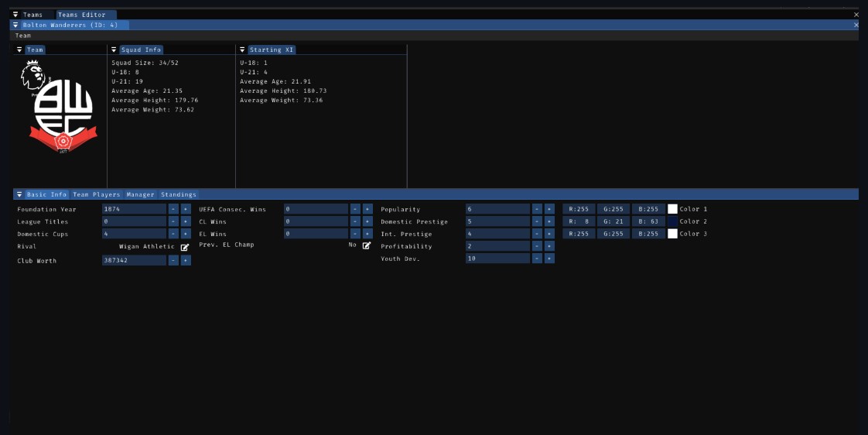The image size is (868, 435).
Task: Decrease League Titles with minus button
Action: [x=173, y=221]
